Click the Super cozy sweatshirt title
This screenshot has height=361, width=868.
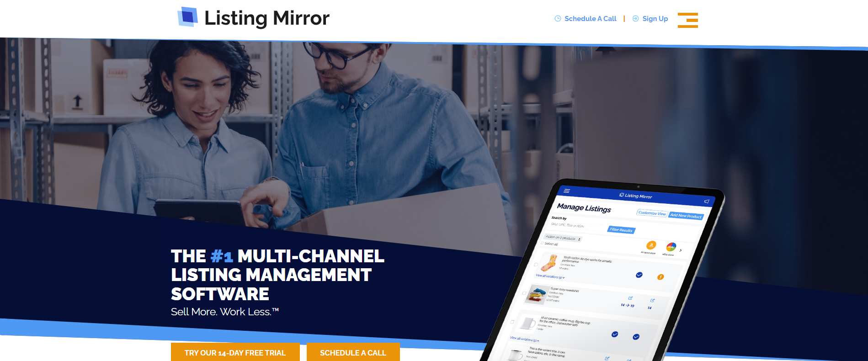(x=565, y=290)
